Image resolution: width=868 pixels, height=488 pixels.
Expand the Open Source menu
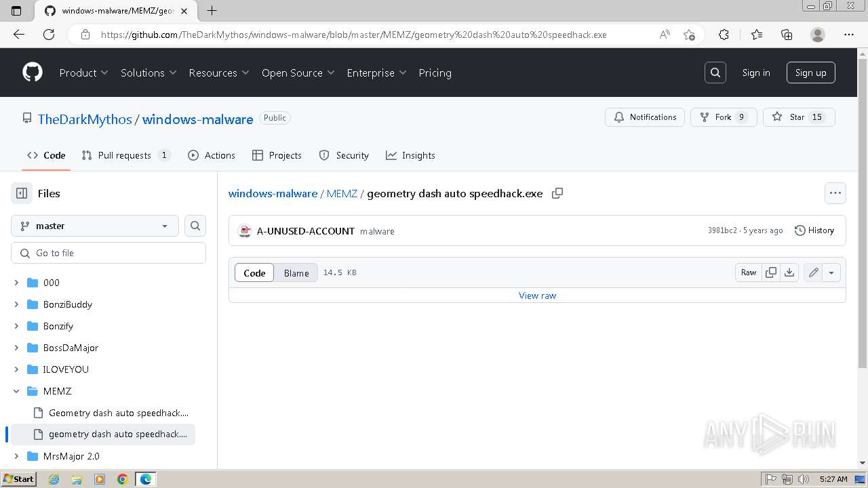click(x=298, y=73)
